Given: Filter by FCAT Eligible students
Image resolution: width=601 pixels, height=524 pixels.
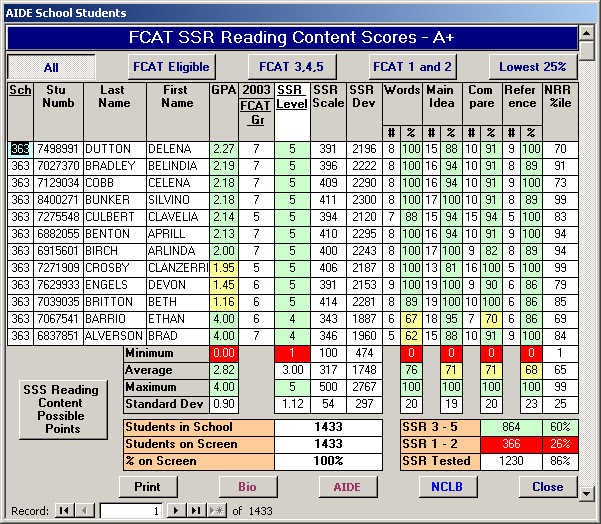Looking at the screenshot, I should pos(171,67).
